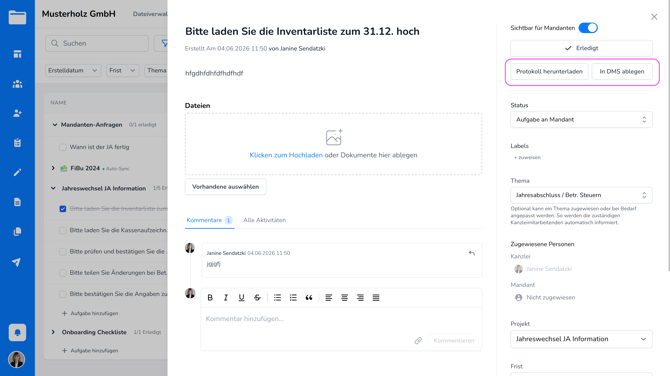Open the group of people sidebar icon
Viewport: 670px width, 376px height.
(17, 84)
